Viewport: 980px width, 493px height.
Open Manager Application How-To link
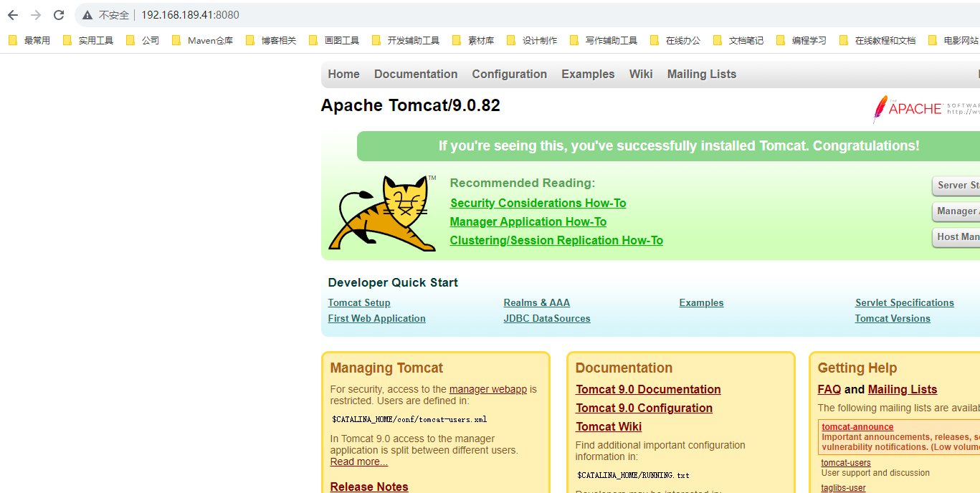coord(528,221)
